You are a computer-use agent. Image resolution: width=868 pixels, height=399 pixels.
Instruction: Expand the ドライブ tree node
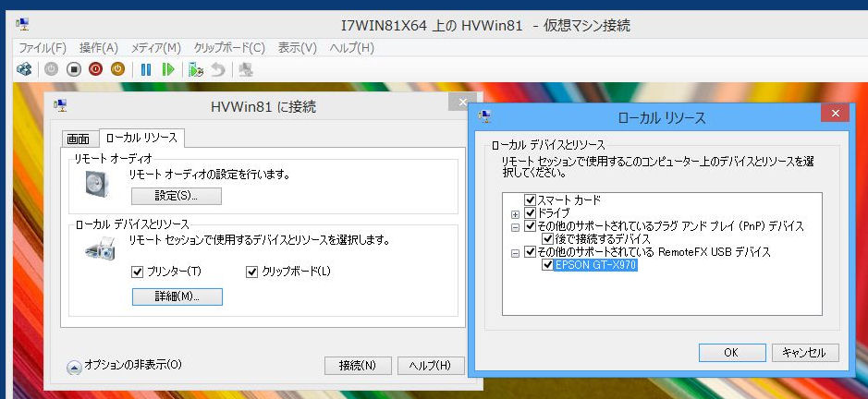(x=516, y=214)
